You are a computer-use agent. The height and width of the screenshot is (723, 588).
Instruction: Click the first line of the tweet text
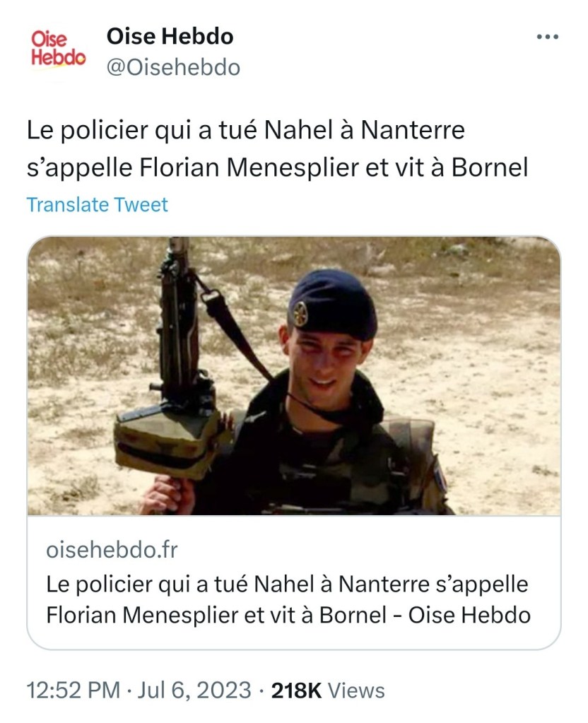[x=246, y=131]
